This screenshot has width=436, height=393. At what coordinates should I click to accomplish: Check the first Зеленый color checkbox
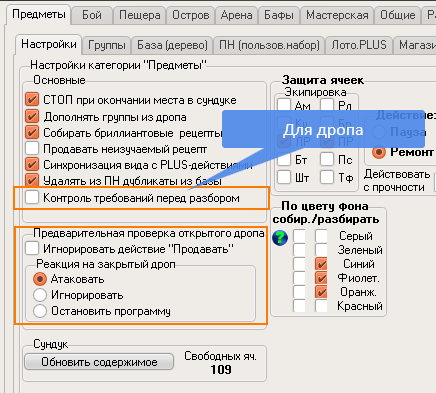coord(299,250)
